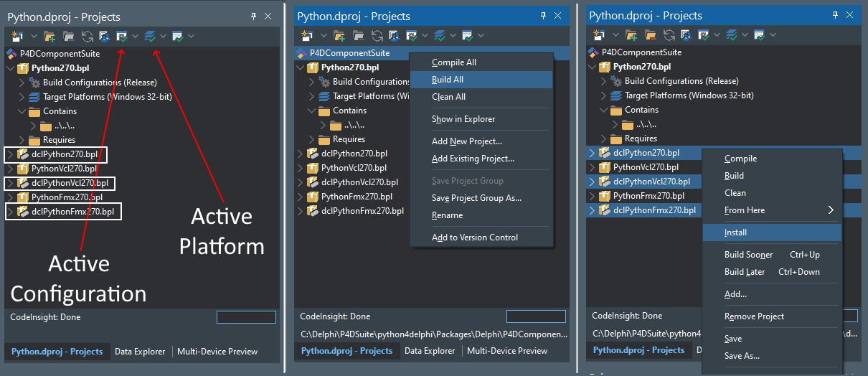Click Active Platform icon in left panel
Viewport: 868px width, 376px height.
[x=150, y=36]
